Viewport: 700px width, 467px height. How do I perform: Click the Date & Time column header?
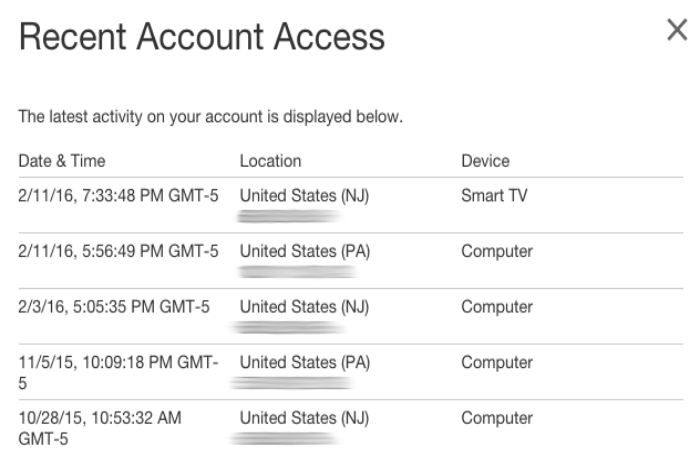click(62, 161)
